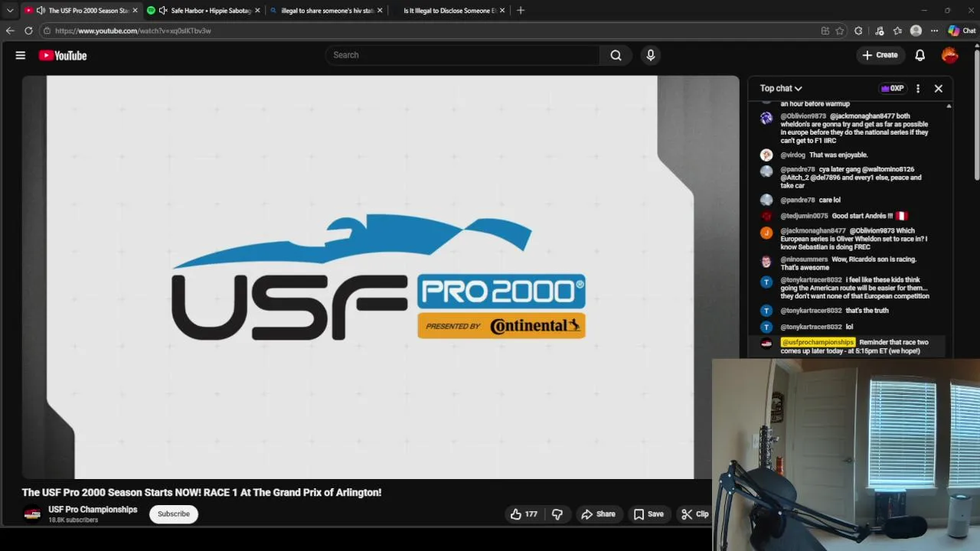The height and width of the screenshot is (551, 980).
Task: Click @ninosummers chat username
Action: coord(804,259)
